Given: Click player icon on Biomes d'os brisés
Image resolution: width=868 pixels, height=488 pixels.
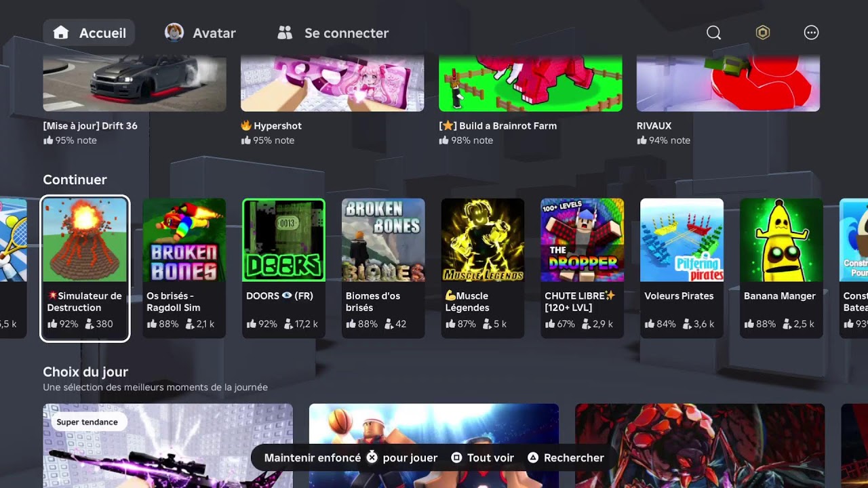Looking at the screenshot, I should click(389, 324).
